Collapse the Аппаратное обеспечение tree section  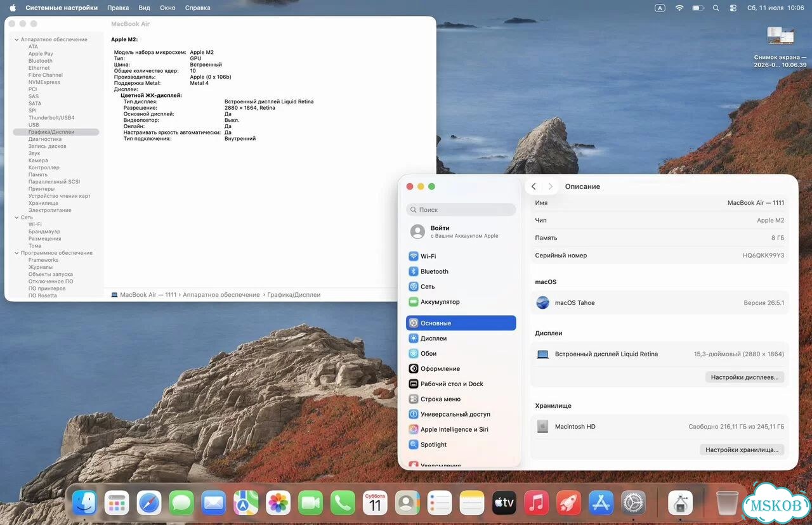coord(16,39)
